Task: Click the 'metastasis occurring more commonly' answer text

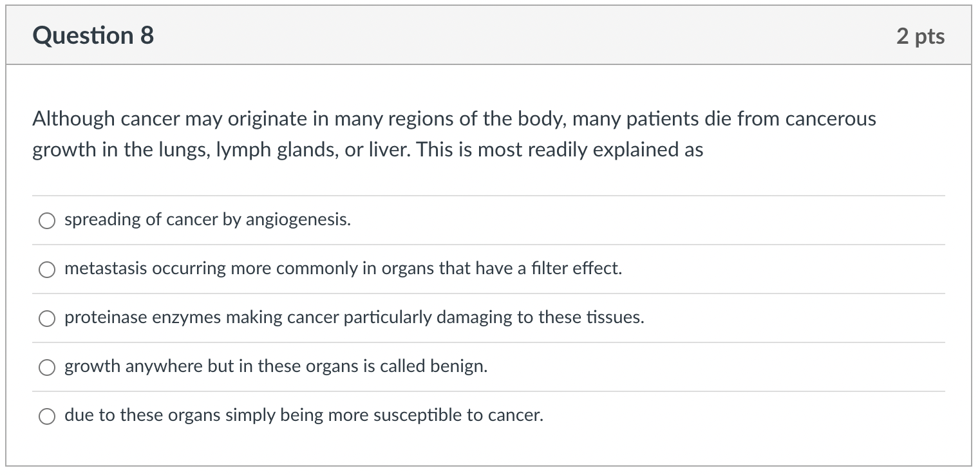Action: pos(343,268)
